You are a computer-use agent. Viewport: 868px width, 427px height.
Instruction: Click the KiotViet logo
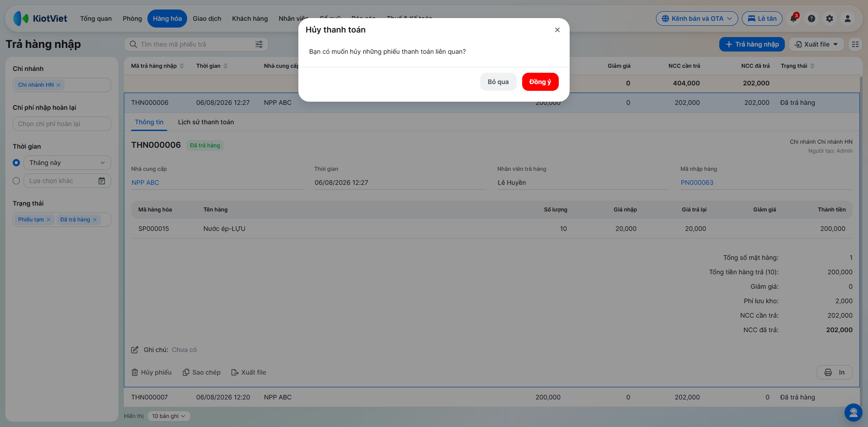pyautogui.click(x=40, y=19)
